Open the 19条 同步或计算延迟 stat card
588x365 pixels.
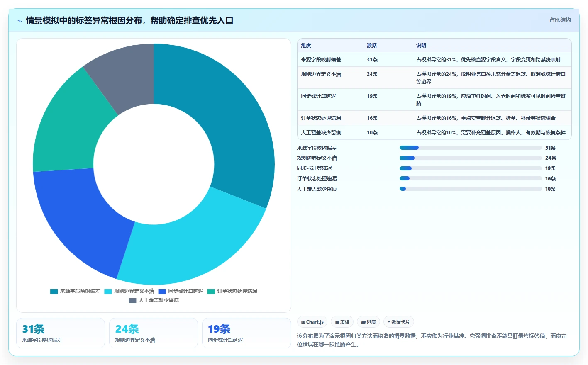pos(246,333)
